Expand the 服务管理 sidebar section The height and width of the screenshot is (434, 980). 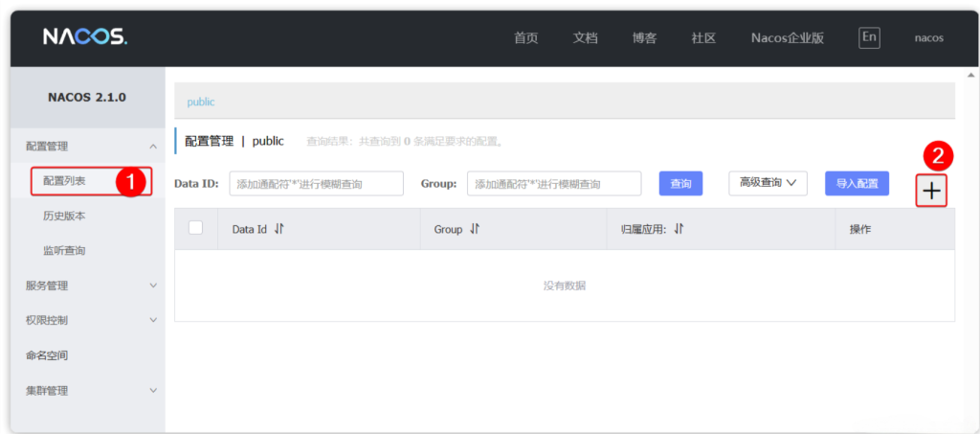point(153,286)
